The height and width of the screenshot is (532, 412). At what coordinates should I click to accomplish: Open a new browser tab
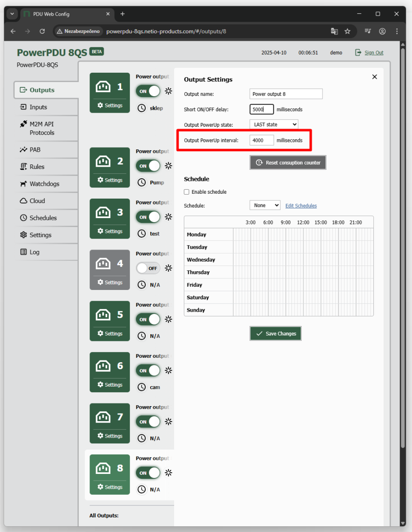(x=123, y=14)
